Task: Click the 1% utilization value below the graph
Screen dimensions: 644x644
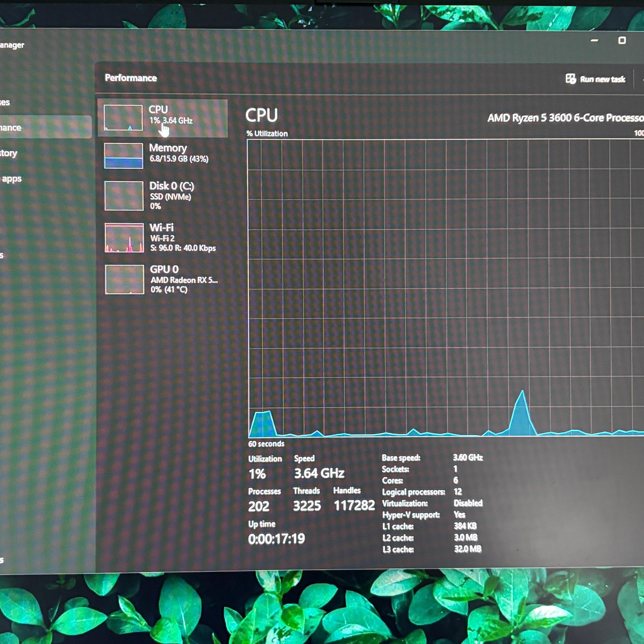Action: pos(257,474)
